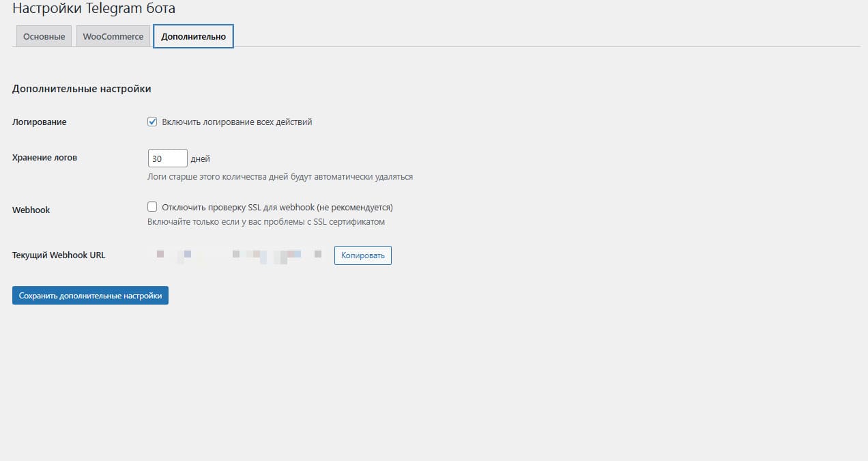This screenshot has width=868, height=461.
Task: Switch to the Основные tab
Action: (x=44, y=37)
